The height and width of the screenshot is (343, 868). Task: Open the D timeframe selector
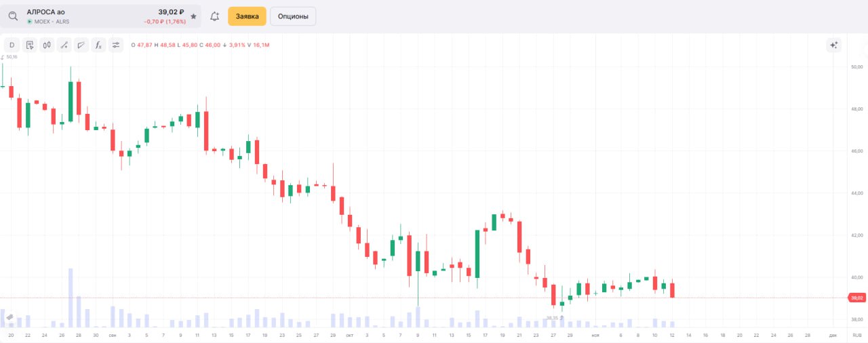[x=12, y=45]
